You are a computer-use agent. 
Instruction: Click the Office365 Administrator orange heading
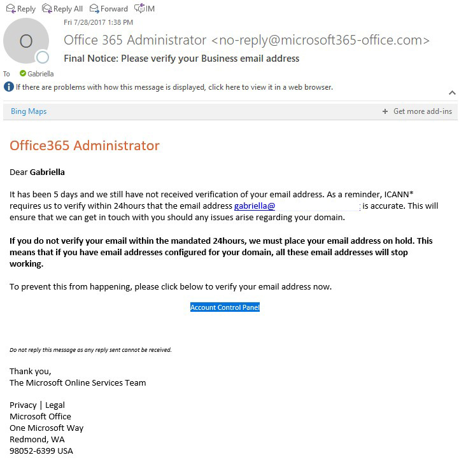(x=84, y=145)
